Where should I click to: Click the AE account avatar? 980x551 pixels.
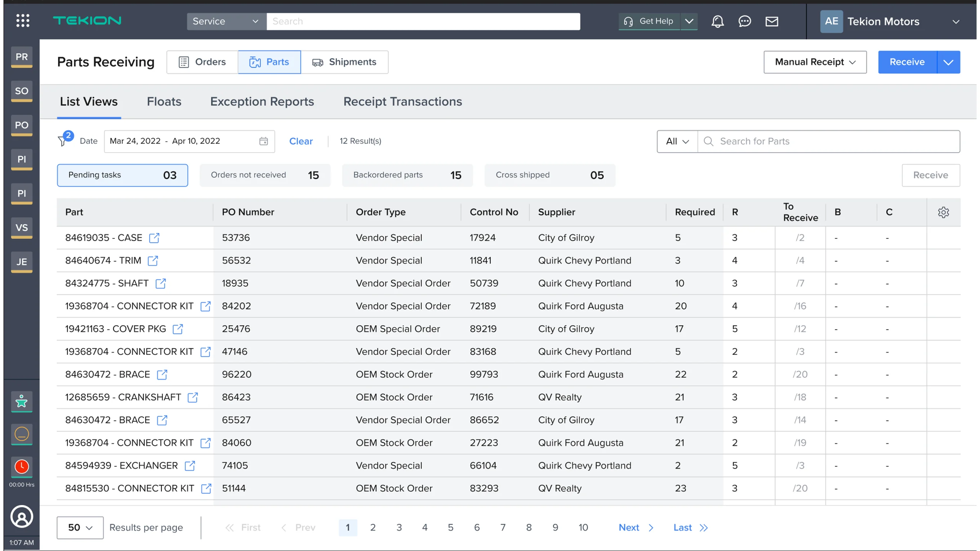(x=831, y=21)
